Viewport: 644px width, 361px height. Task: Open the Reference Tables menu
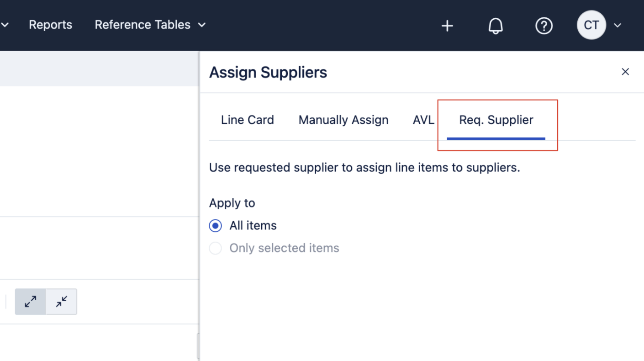pyautogui.click(x=143, y=25)
